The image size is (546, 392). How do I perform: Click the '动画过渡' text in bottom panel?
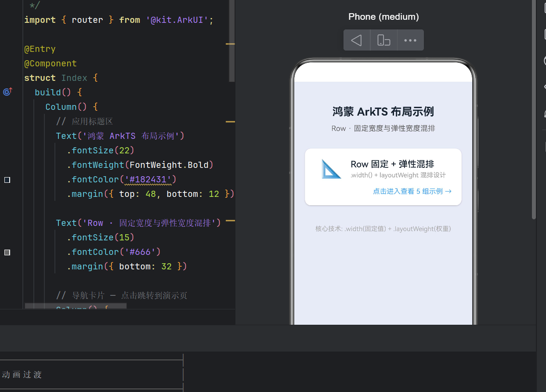click(22, 374)
